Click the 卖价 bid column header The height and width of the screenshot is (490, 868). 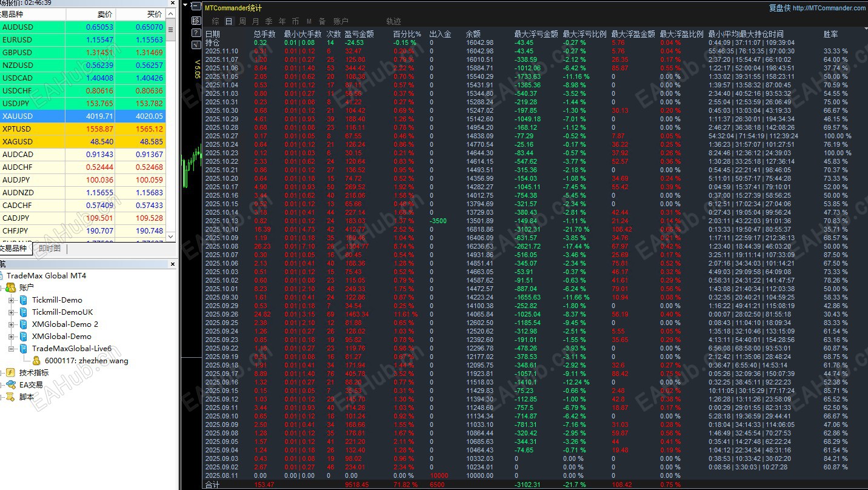(x=90, y=14)
